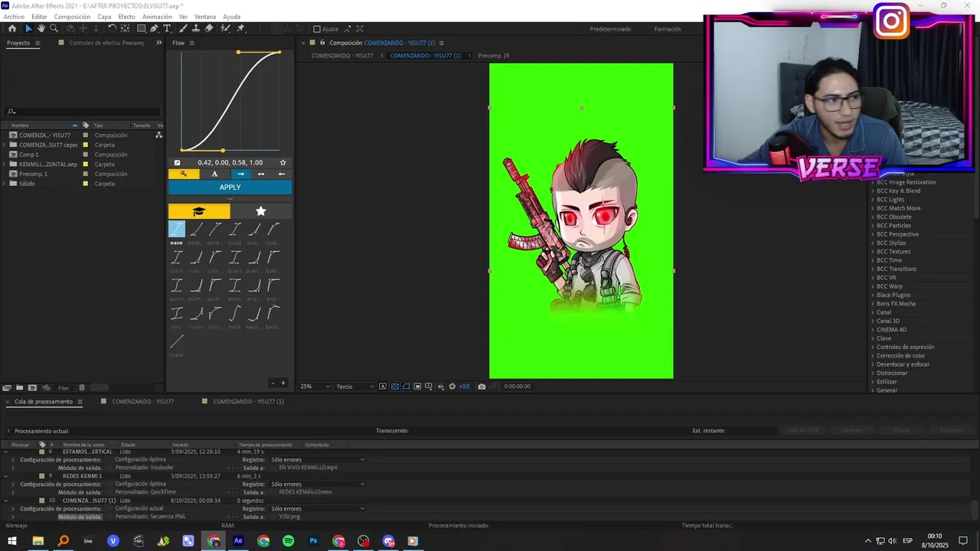The width and height of the screenshot is (980, 551).
Task: Click Formación workspace button
Action: 668,29
